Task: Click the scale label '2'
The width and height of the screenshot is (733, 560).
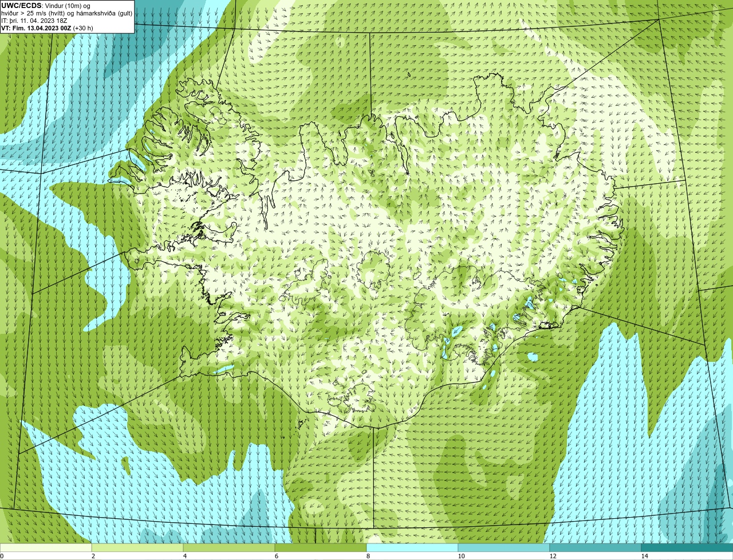Action: point(93,556)
